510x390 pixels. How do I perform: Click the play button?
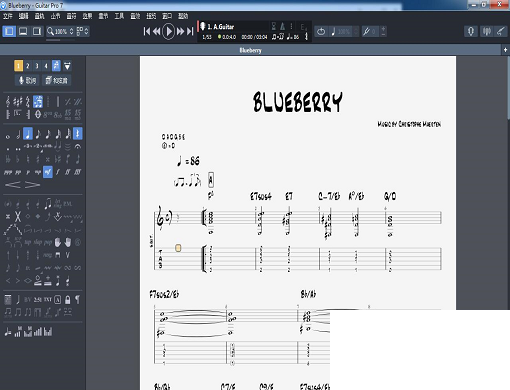pyautogui.click(x=168, y=32)
